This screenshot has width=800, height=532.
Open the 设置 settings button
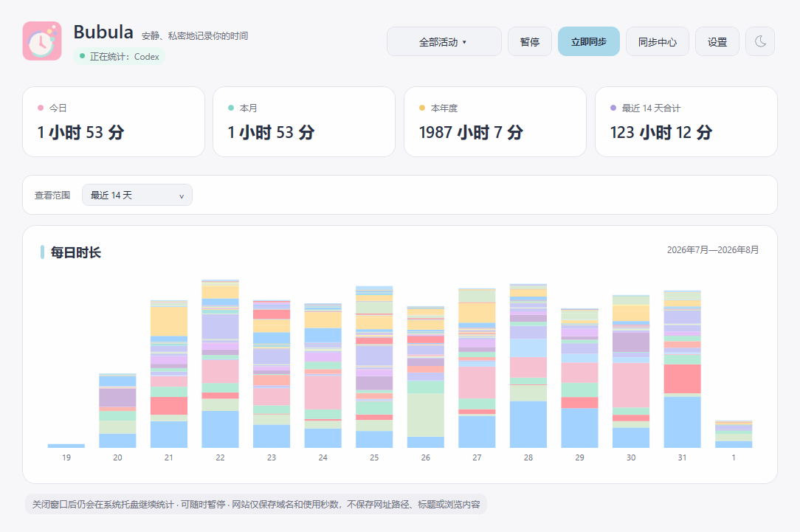click(717, 41)
